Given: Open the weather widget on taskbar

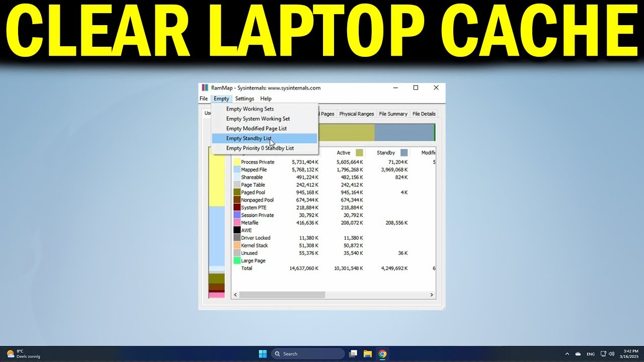Looking at the screenshot, I should point(23,354).
